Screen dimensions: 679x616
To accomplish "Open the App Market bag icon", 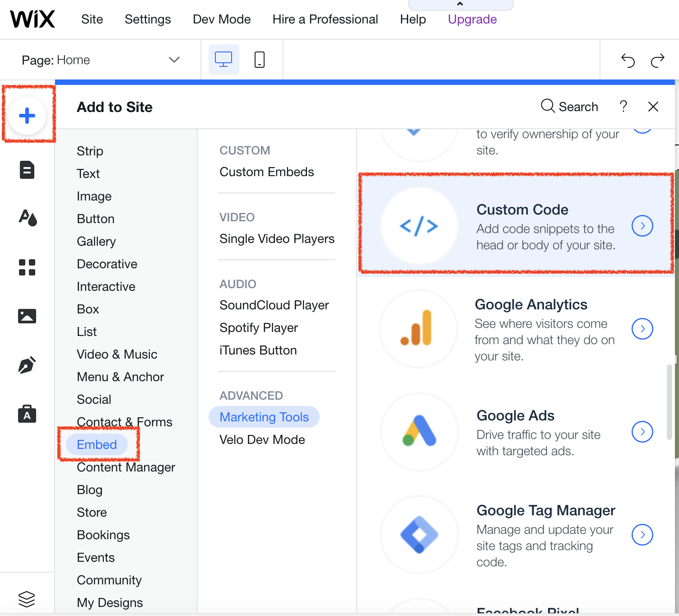I will 27,414.
